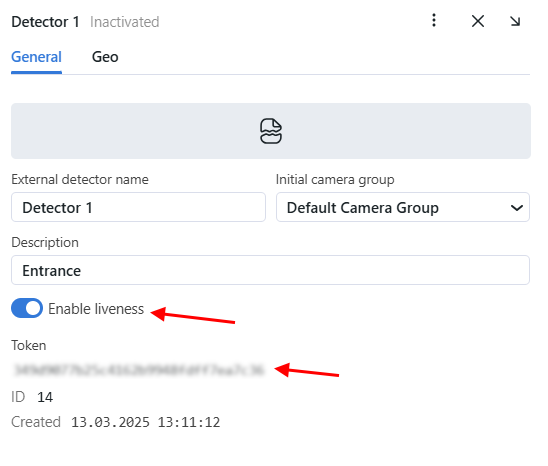Screen dimensions: 548x466
Task: Click the Enable liveness label text
Action: tap(96, 309)
